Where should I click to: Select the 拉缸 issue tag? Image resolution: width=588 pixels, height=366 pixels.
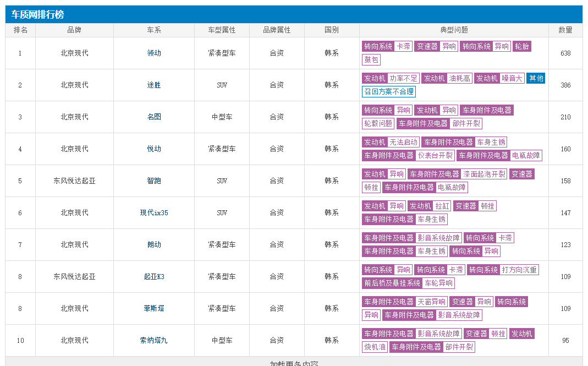coord(442,206)
